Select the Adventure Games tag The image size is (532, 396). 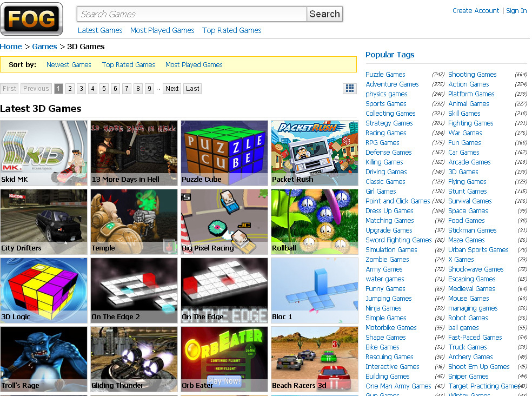tap(392, 84)
